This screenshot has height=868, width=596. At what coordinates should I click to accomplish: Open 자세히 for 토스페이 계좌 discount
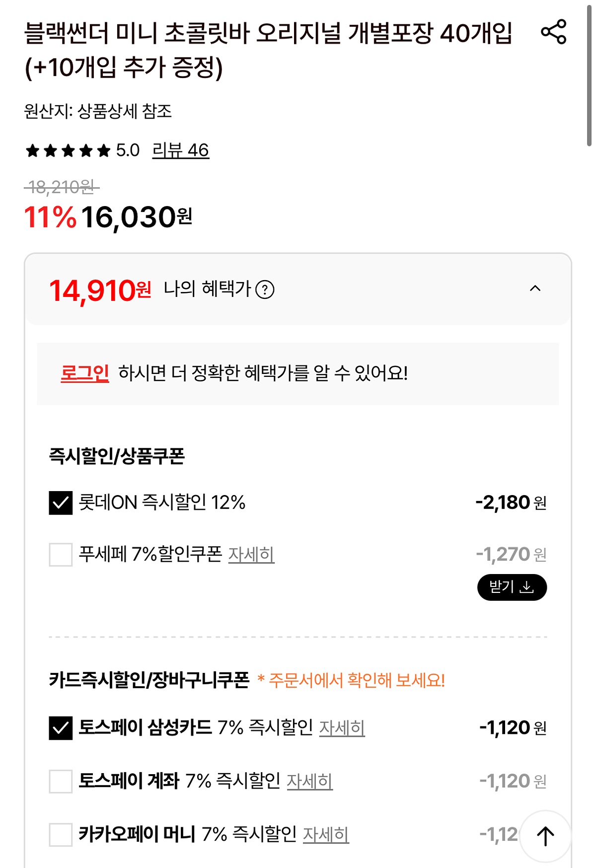309,781
